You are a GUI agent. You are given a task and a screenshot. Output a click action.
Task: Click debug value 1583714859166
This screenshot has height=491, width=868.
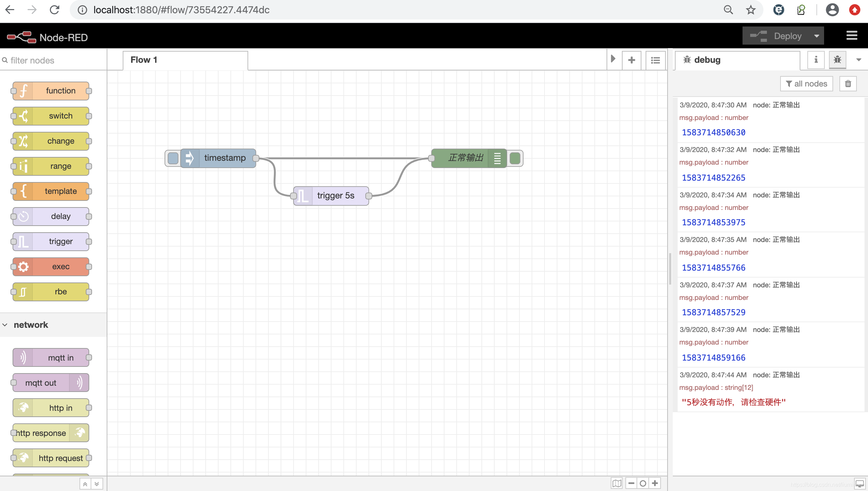pyautogui.click(x=714, y=358)
